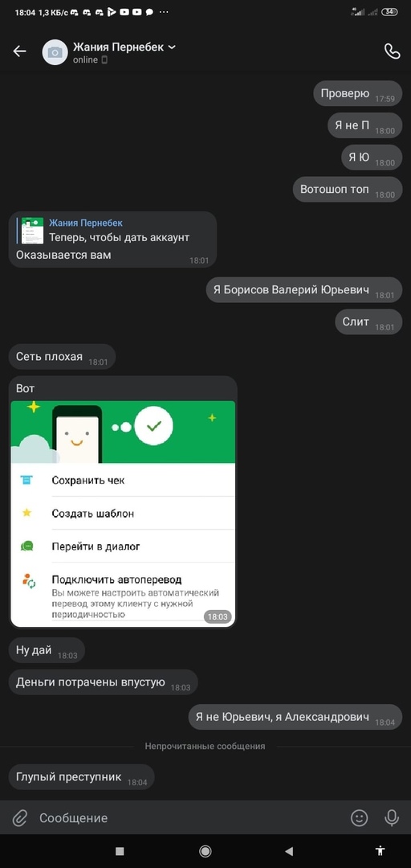Start a voice call with the phone icon
Screen dimensions: 411x868
coord(393,51)
